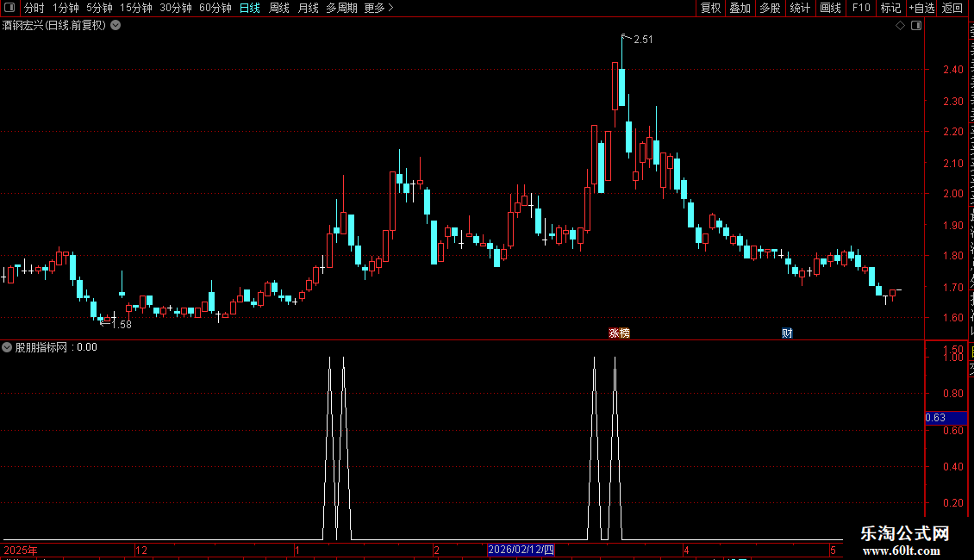Click the 返回 back button
This screenshot has width=974, height=560.
pos(952,8)
